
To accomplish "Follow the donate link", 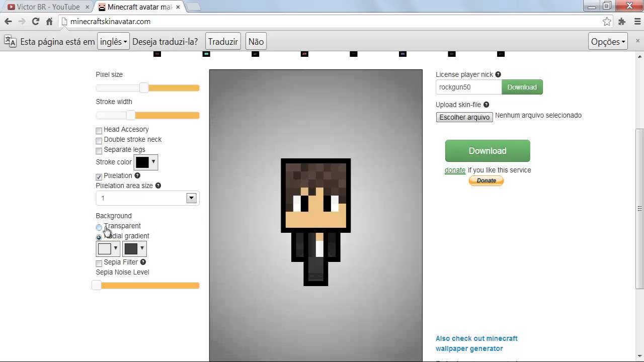I will [x=455, y=170].
